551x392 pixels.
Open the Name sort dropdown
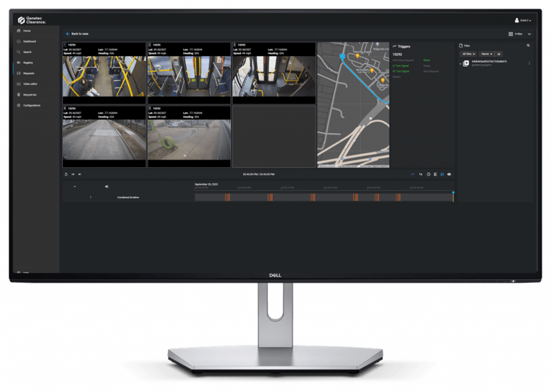click(487, 54)
